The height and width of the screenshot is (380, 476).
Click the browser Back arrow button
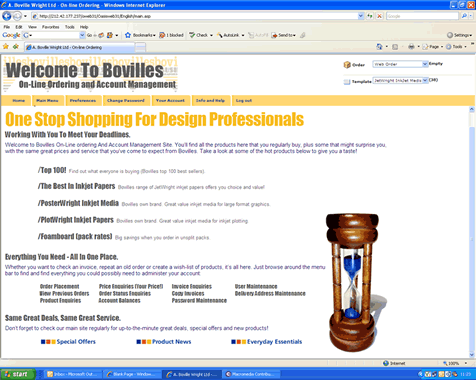6,16
